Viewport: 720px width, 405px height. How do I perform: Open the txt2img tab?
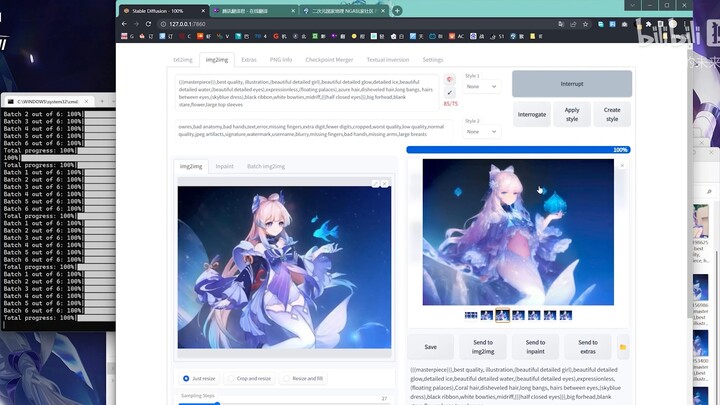coord(183,60)
